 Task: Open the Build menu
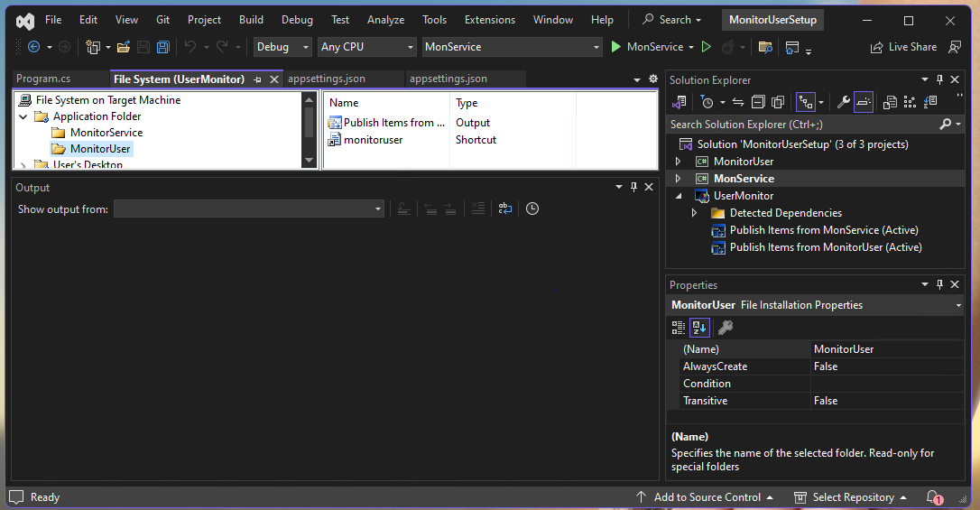pos(251,20)
